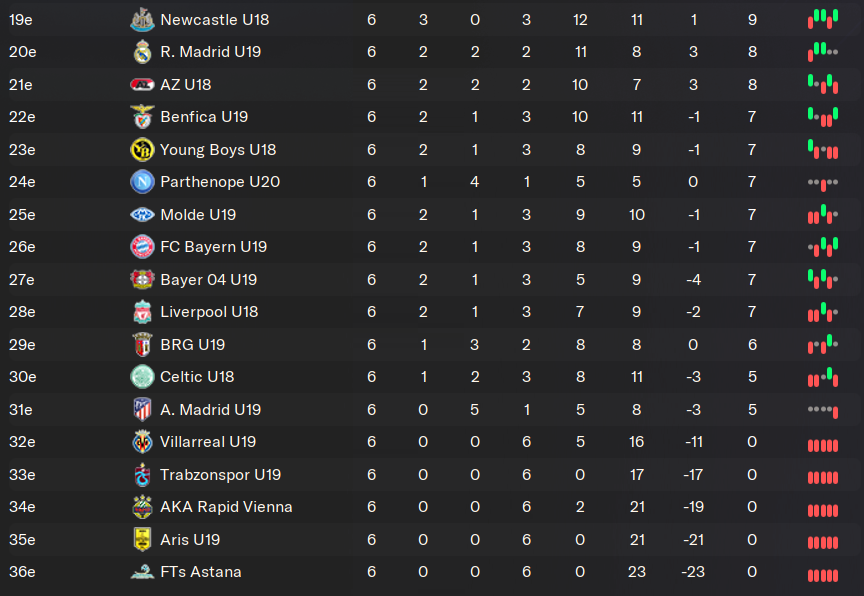Click the Newcastle U18 form indicator bars
Screen dimensions: 864x596
point(823,19)
